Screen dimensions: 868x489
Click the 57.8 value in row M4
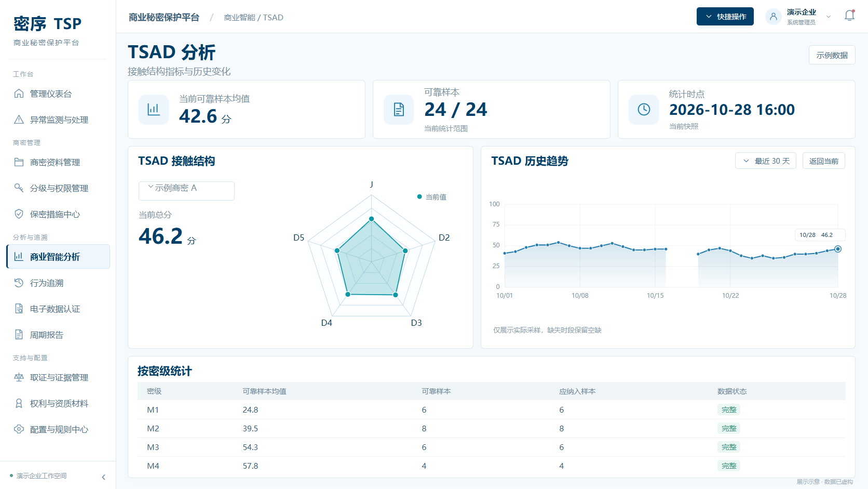[x=250, y=466]
